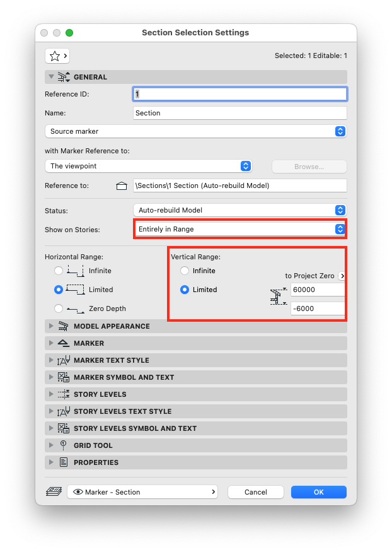The image size is (392, 552).
Task: Click the Name field containing Section
Action: [239, 113]
